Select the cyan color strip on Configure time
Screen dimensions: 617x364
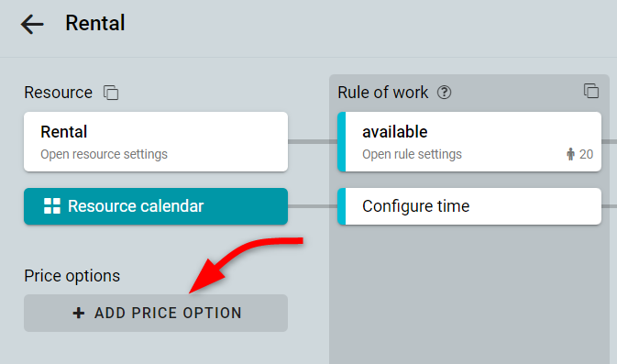pos(342,206)
